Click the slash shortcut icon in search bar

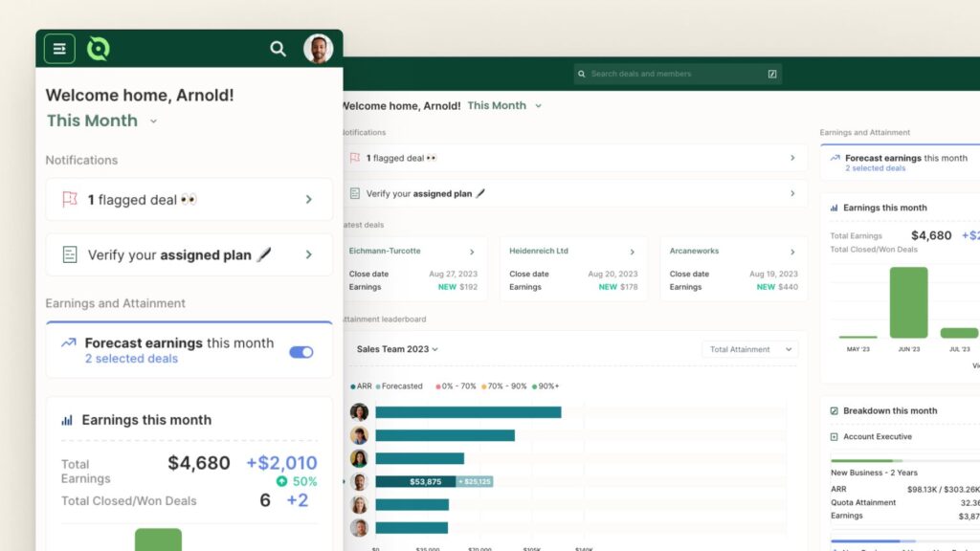(772, 74)
